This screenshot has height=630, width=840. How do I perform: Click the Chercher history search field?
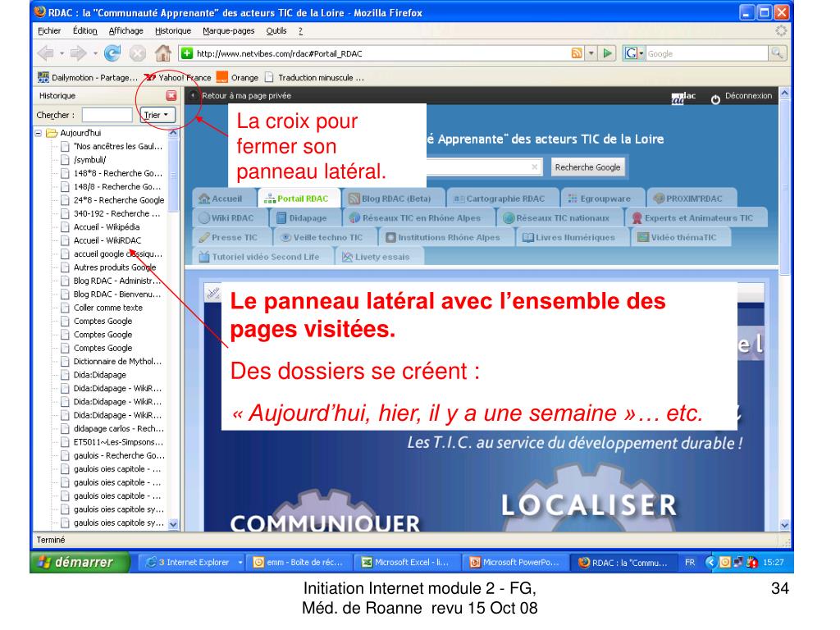pos(107,116)
